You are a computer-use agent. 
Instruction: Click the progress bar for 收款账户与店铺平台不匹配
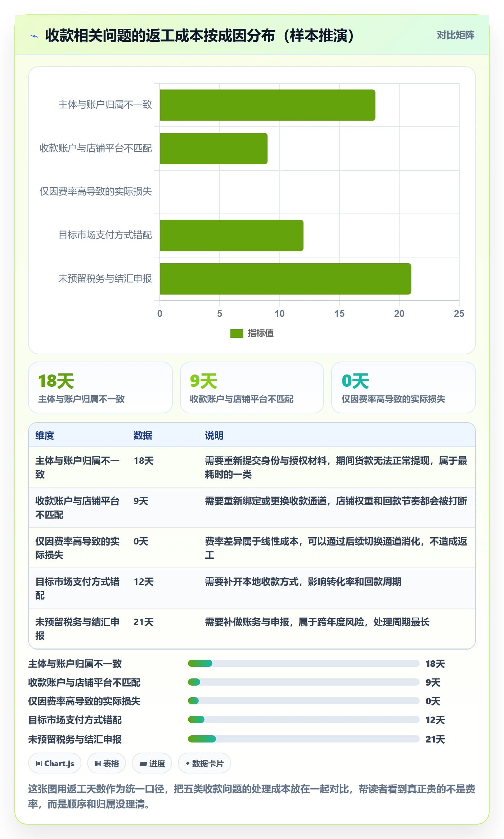[303, 682]
